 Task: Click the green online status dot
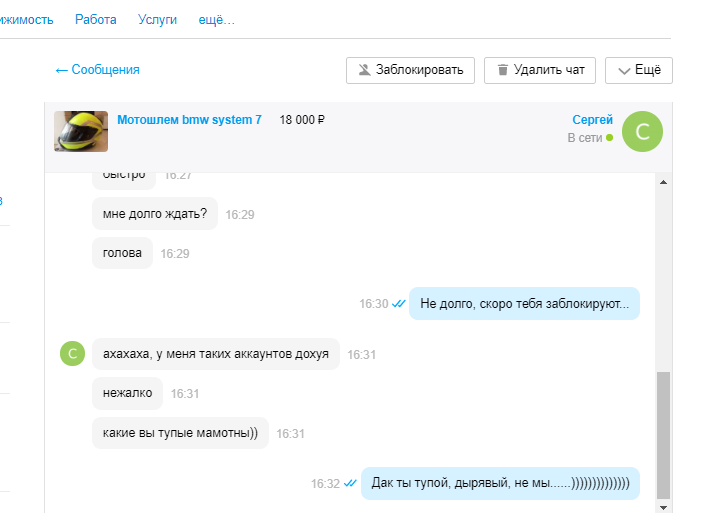pos(609,138)
